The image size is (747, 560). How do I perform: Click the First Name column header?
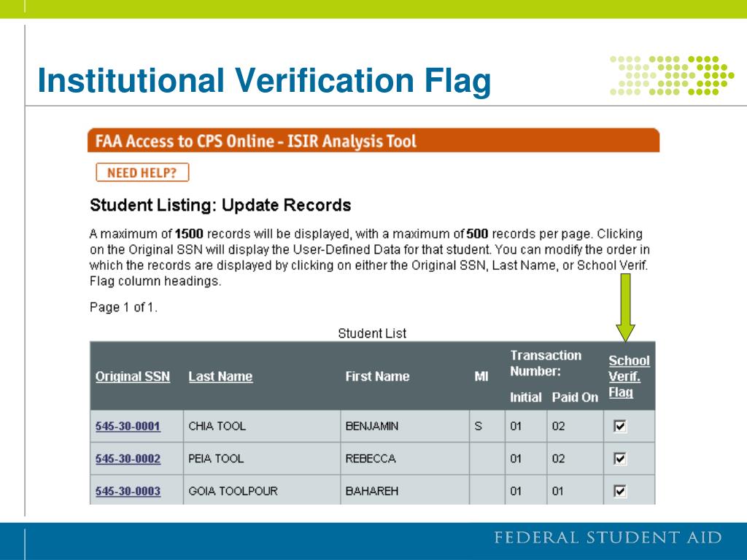click(x=377, y=376)
